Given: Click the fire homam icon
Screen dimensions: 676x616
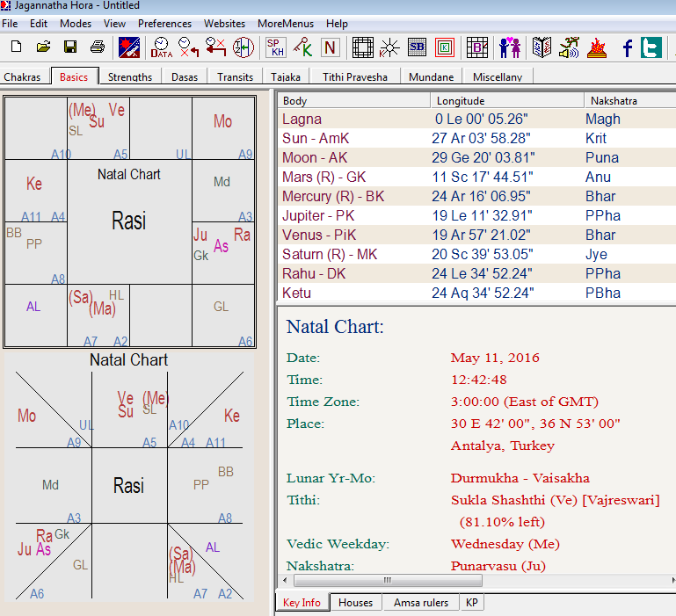Looking at the screenshot, I should pos(597,47).
